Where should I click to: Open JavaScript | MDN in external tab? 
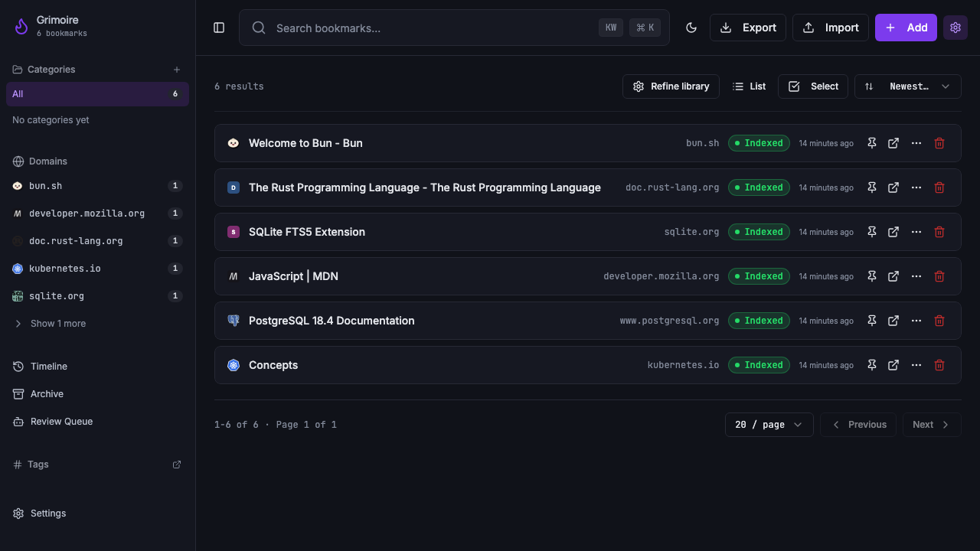893,276
